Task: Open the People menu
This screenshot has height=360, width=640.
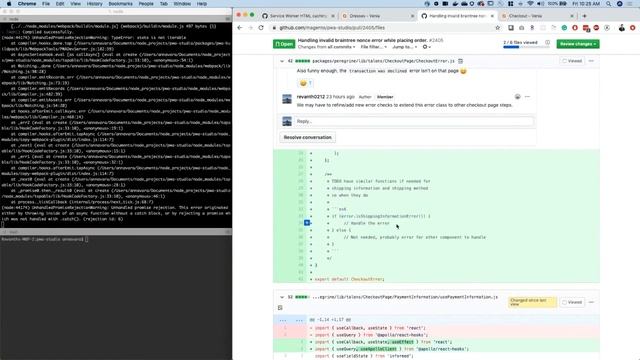Action: (x=146, y=4)
